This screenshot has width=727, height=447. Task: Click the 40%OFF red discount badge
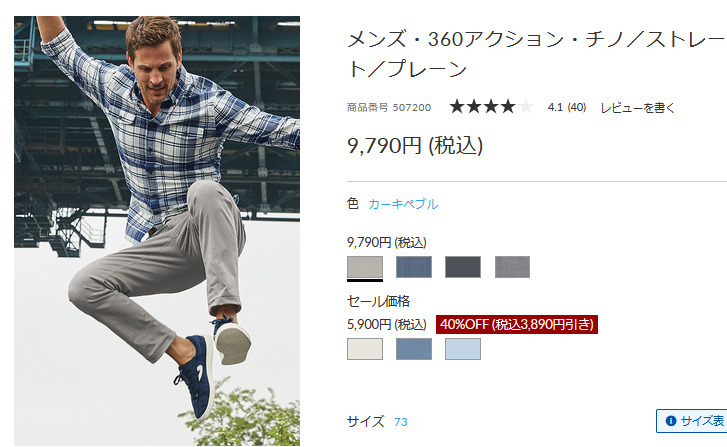517,324
